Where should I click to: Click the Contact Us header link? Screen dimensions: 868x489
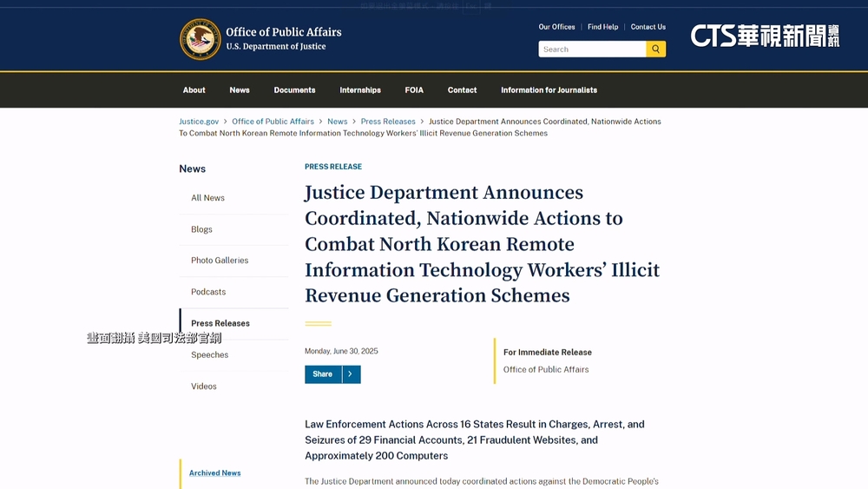648,27
